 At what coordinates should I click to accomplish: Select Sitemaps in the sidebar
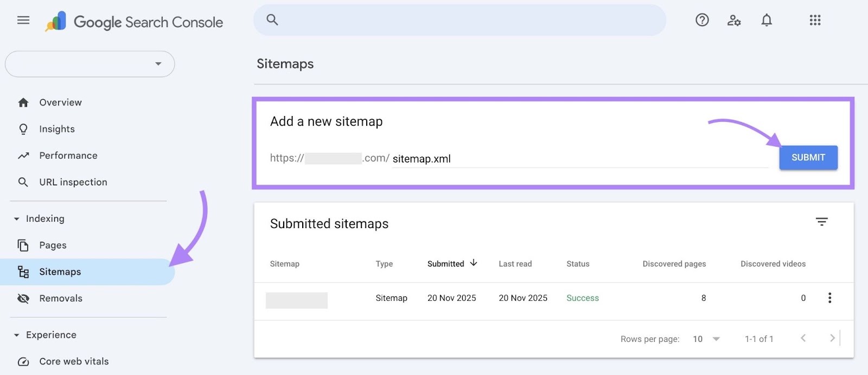tap(87, 271)
